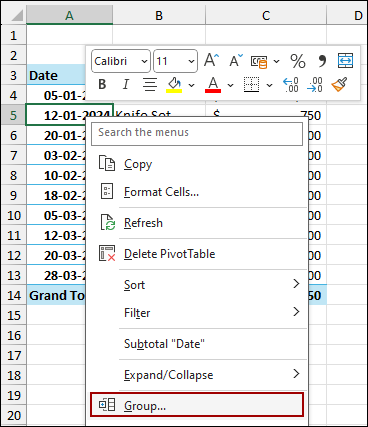Click the Grand Total cell

coord(57,295)
